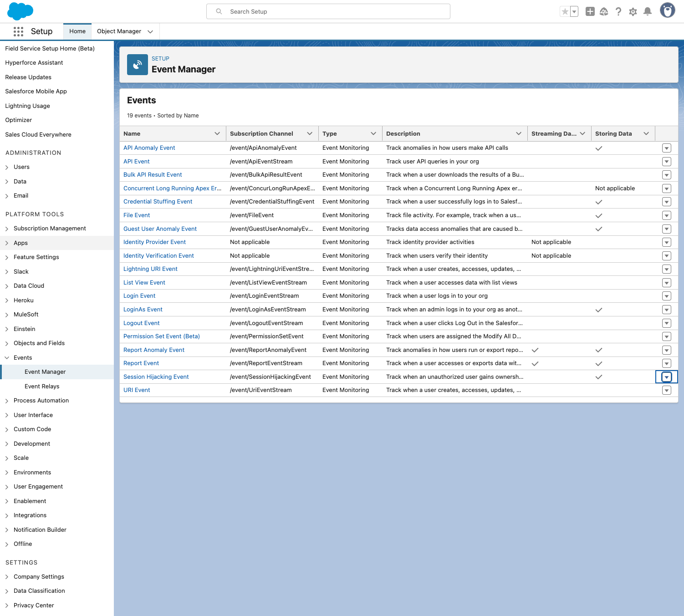Open the Login Event link
This screenshot has height=616, width=684.
pos(139,296)
